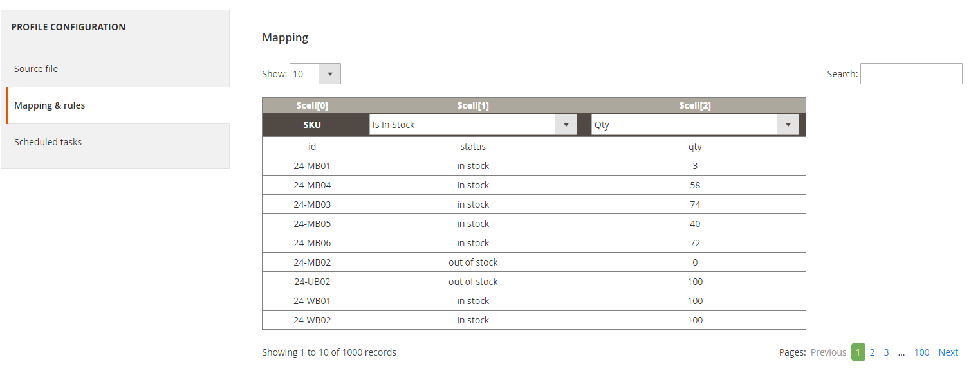This screenshot has width=980, height=389.
Task: Click the 24-MB03 SKU cell
Action: tap(312, 204)
